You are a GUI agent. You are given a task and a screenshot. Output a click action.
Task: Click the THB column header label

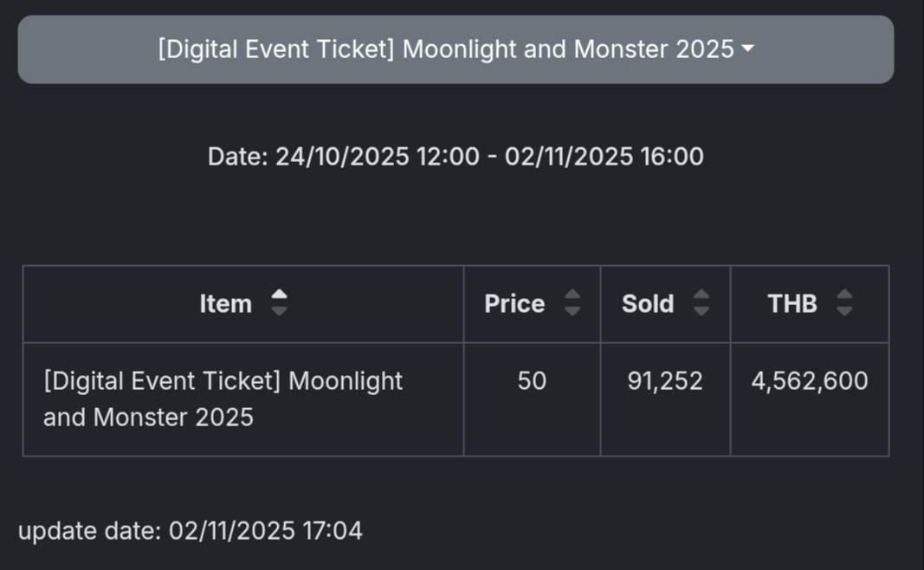pos(792,304)
